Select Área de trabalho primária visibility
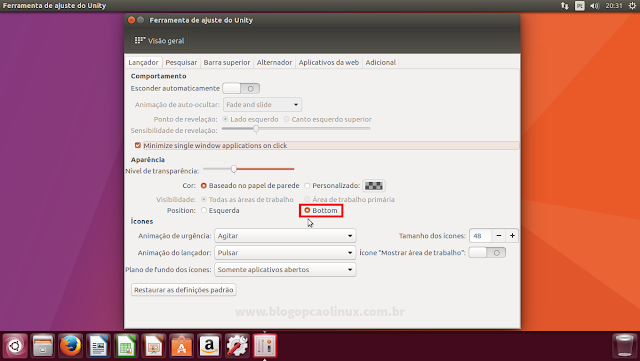The width and height of the screenshot is (640, 361). coord(307,199)
